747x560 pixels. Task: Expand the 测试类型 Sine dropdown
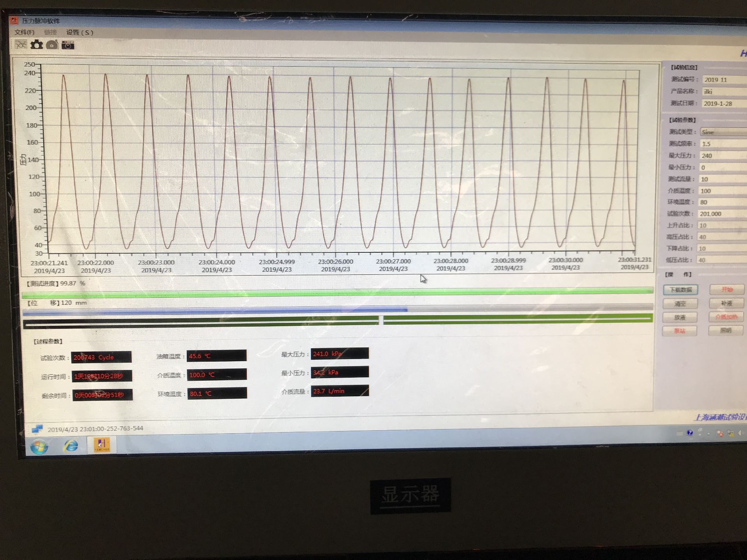point(723,132)
